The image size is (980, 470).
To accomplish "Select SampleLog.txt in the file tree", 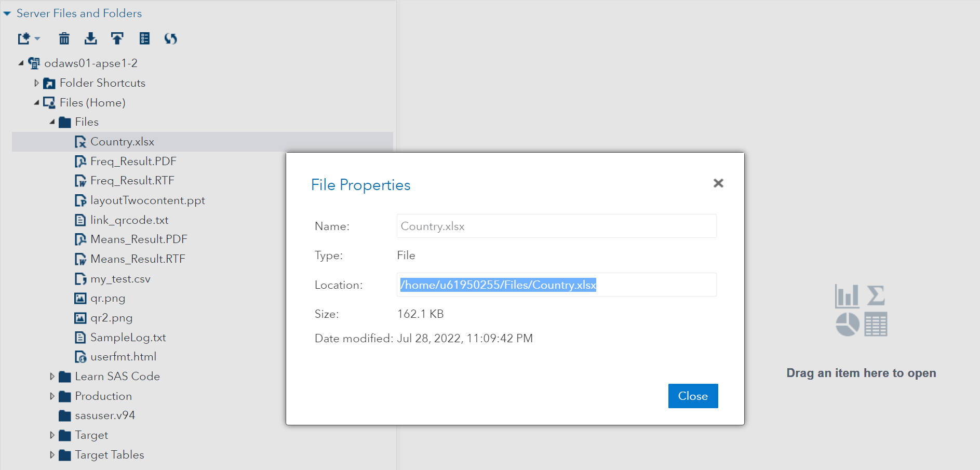I will (x=128, y=338).
